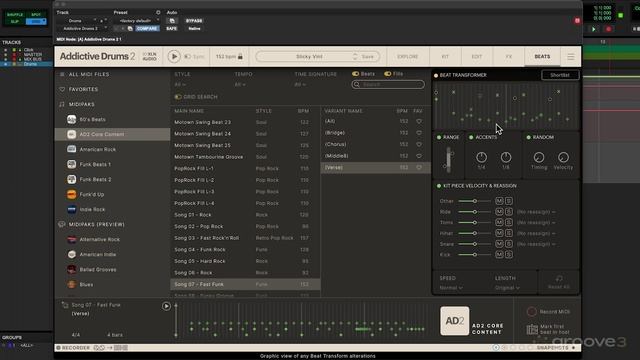This screenshot has width=640, height=360.
Task: Select Motown Swing Beat 23 row
Action: click(x=245, y=122)
